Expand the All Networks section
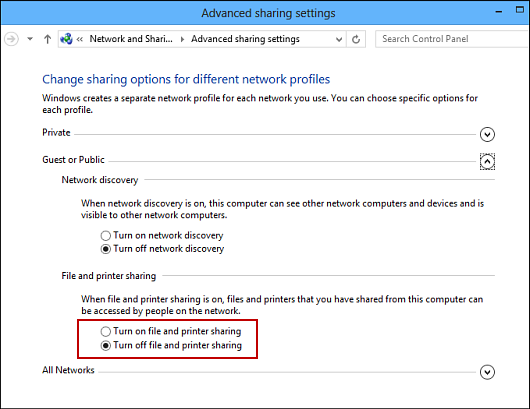The image size is (530, 409). 487,372
